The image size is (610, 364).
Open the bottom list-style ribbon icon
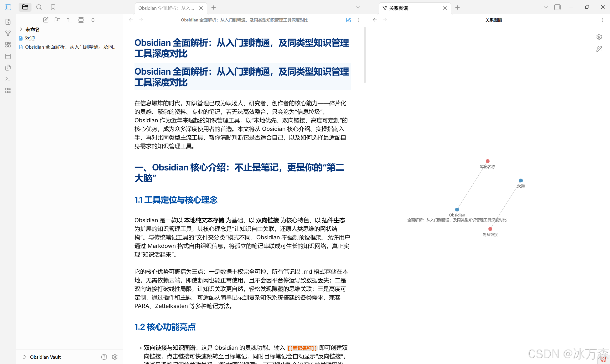pos(8,91)
